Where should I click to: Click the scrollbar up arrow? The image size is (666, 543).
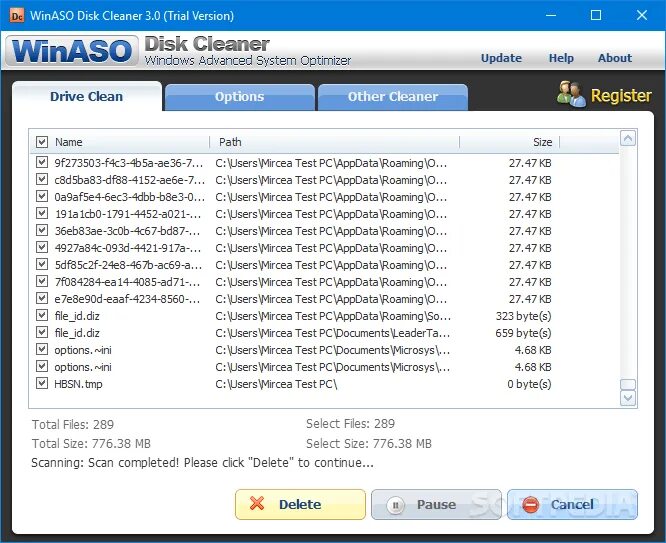628,138
